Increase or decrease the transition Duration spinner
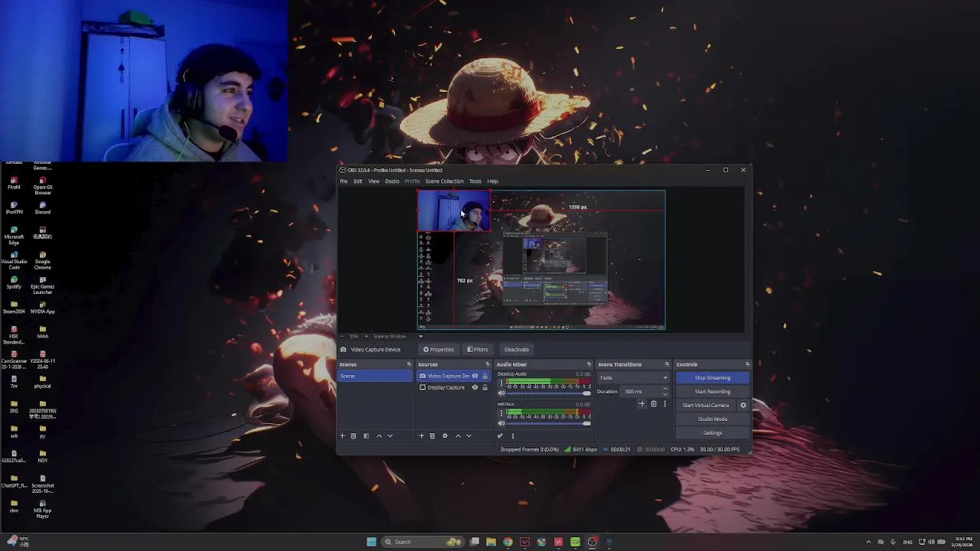Viewport: 980px width, 551px height. coord(665,391)
